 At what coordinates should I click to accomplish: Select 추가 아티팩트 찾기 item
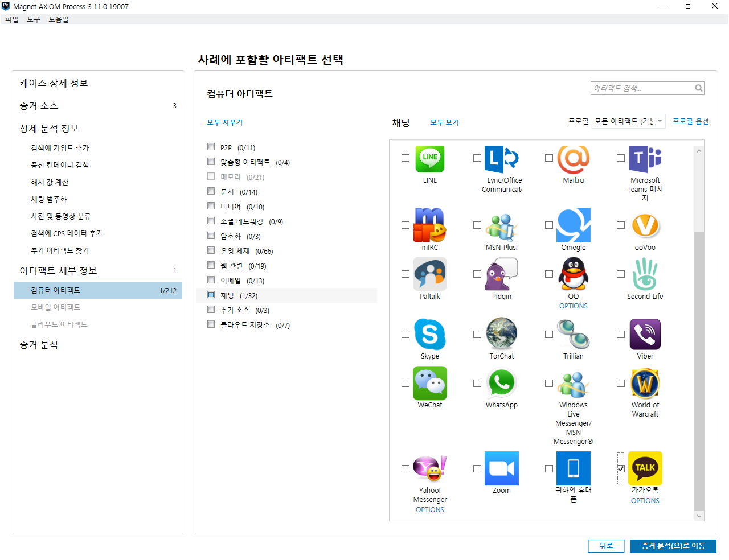tap(60, 250)
